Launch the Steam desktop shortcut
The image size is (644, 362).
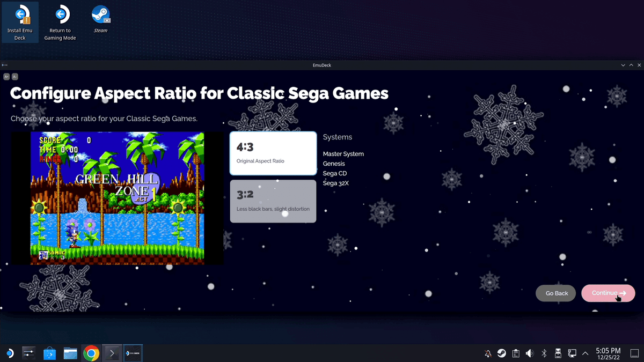point(100,19)
